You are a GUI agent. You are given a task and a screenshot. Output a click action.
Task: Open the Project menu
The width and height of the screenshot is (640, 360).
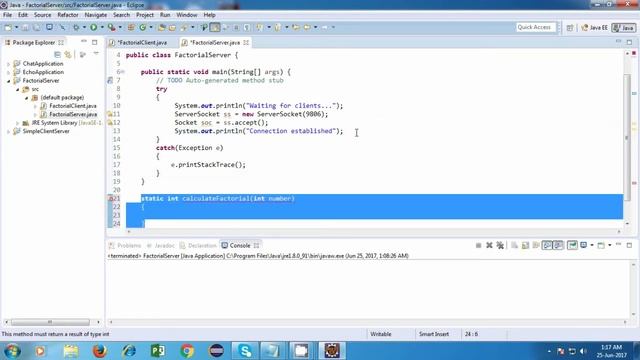pyautogui.click(x=145, y=15)
